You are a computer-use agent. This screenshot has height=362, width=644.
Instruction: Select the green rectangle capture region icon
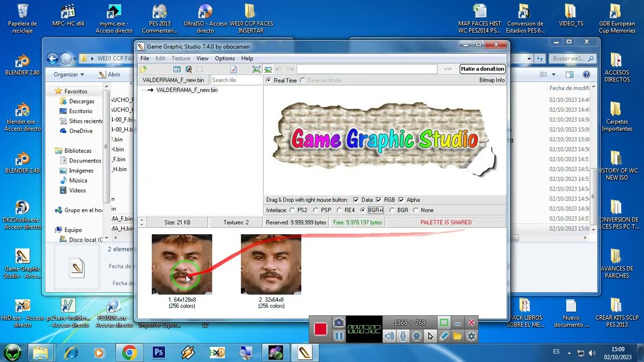point(444,323)
